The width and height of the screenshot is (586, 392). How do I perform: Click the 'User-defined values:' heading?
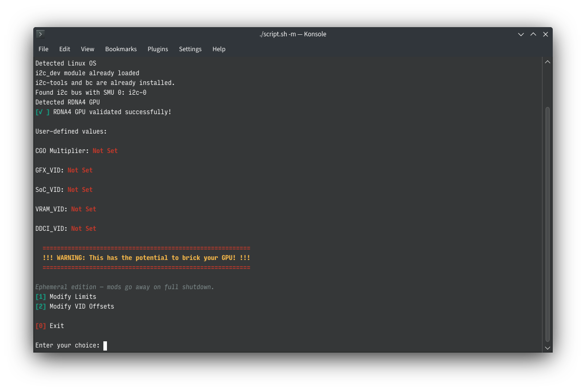[71, 132]
